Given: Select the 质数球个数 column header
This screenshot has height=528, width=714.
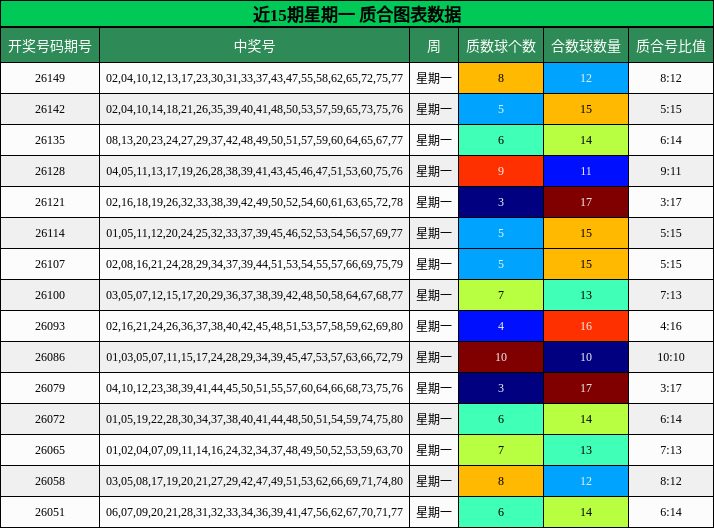Looking at the screenshot, I should tap(501, 46).
